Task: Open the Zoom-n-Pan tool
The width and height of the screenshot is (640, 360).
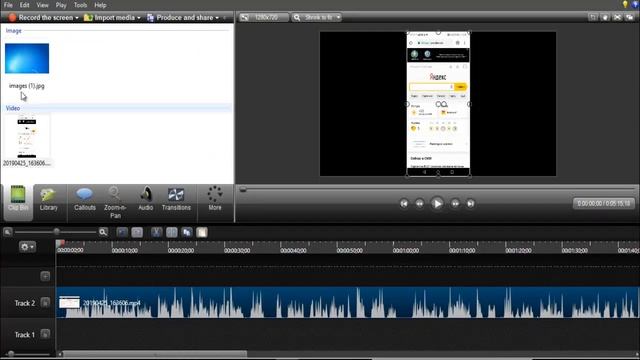Action: (115, 202)
